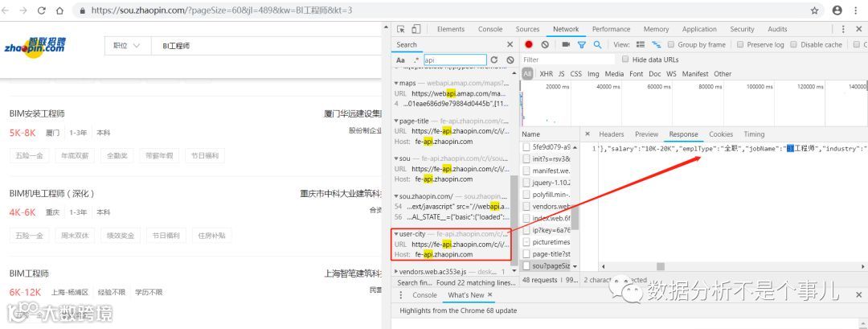The height and width of the screenshot is (329, 868).
Task: Enable Group by frame checkbox
Action: tap(671, 44)
